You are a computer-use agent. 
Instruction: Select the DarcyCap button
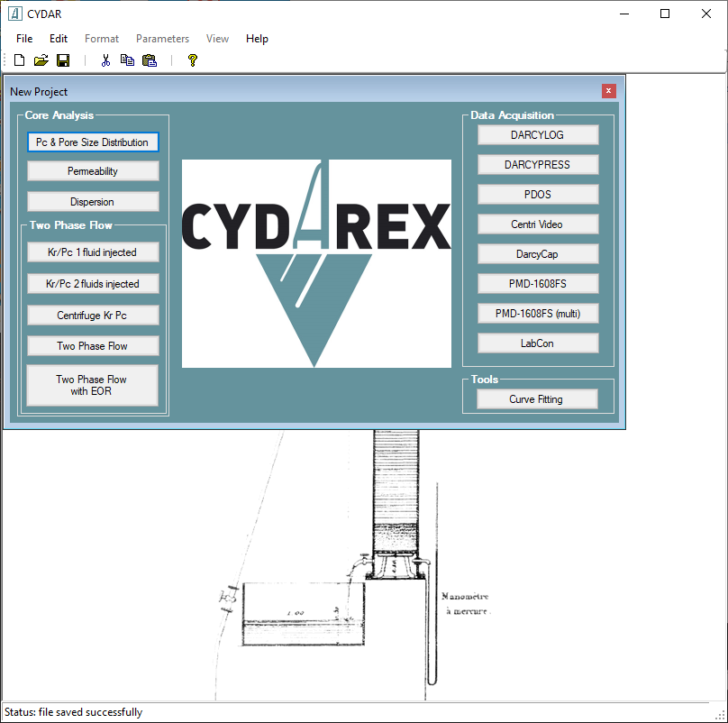pos(538,253)
